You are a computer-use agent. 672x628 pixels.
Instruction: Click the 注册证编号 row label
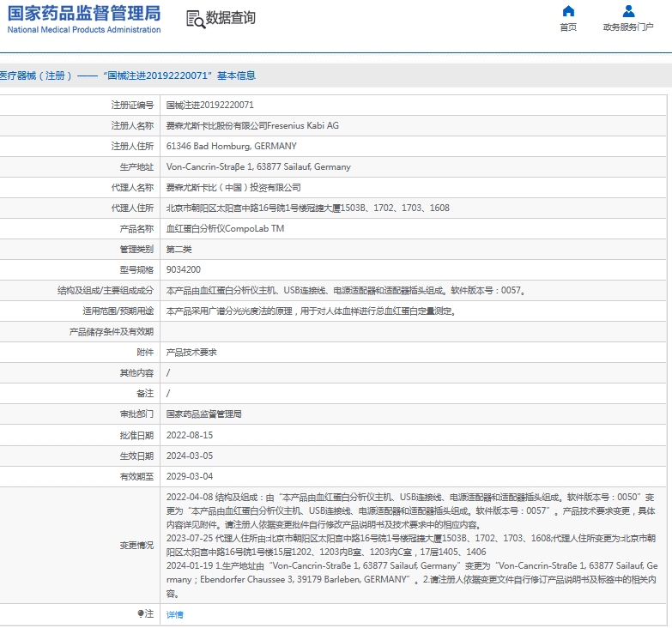[x=132, y=105]
